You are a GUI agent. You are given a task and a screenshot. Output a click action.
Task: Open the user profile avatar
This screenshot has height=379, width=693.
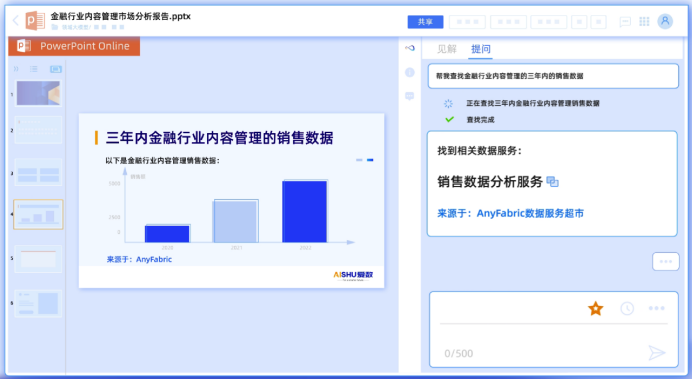[x=665, y=21]
